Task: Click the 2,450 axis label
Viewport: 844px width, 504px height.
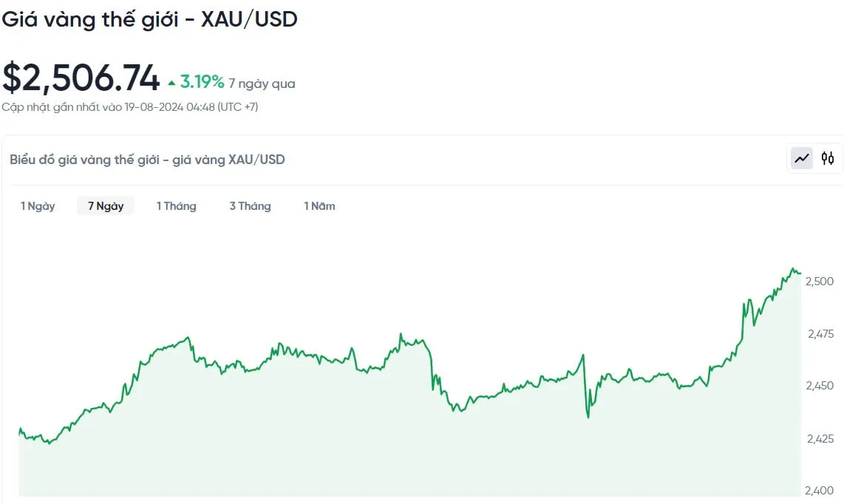Action: click(819, 386)
